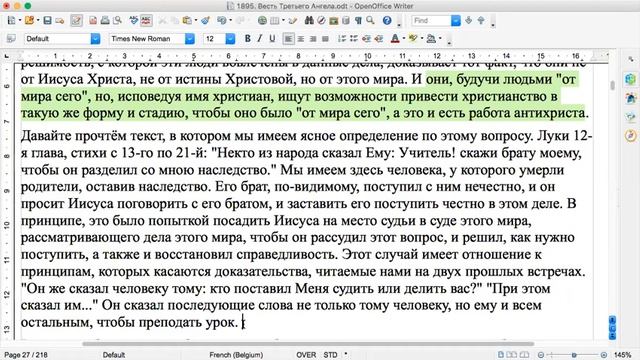Show Draw Functions pencil icon

coord(293,20)
